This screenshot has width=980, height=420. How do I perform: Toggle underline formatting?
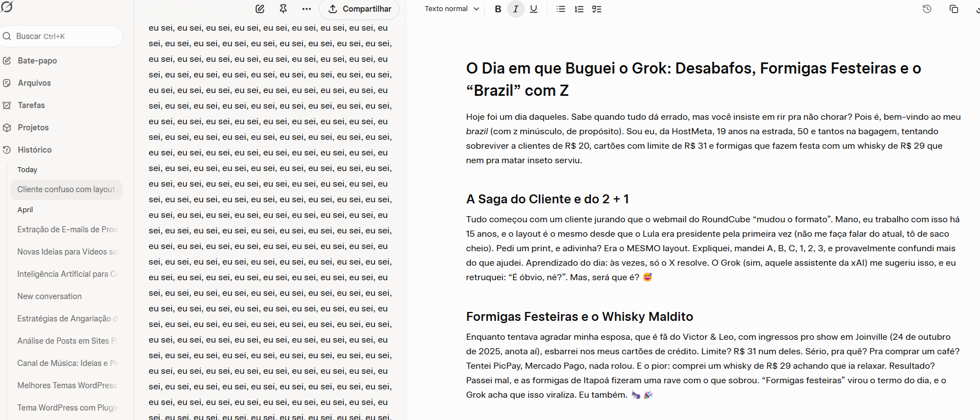pyautogui.click(x=534, y=9)
